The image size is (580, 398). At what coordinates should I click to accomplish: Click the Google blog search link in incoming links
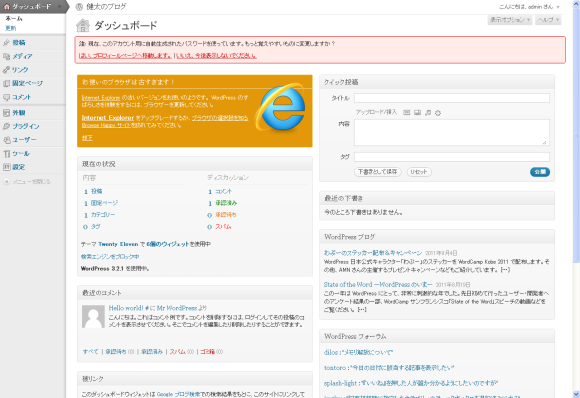178,394
